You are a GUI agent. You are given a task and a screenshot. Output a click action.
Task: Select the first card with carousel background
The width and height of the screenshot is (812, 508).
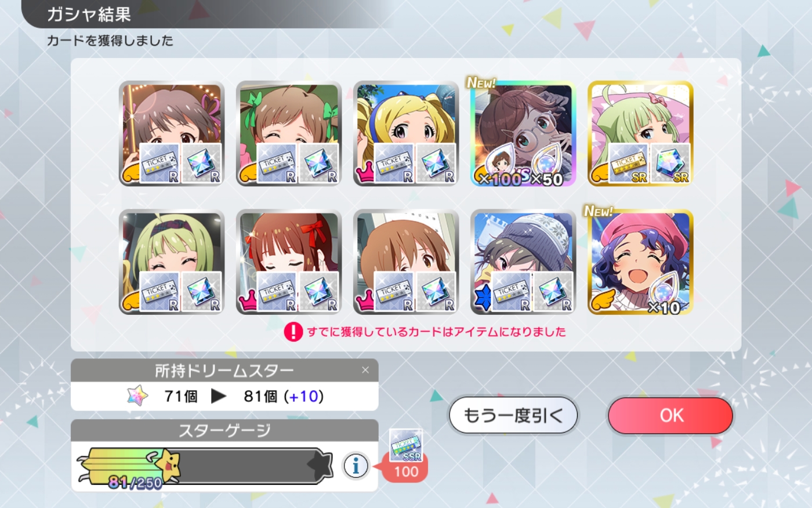coord(171,134)
